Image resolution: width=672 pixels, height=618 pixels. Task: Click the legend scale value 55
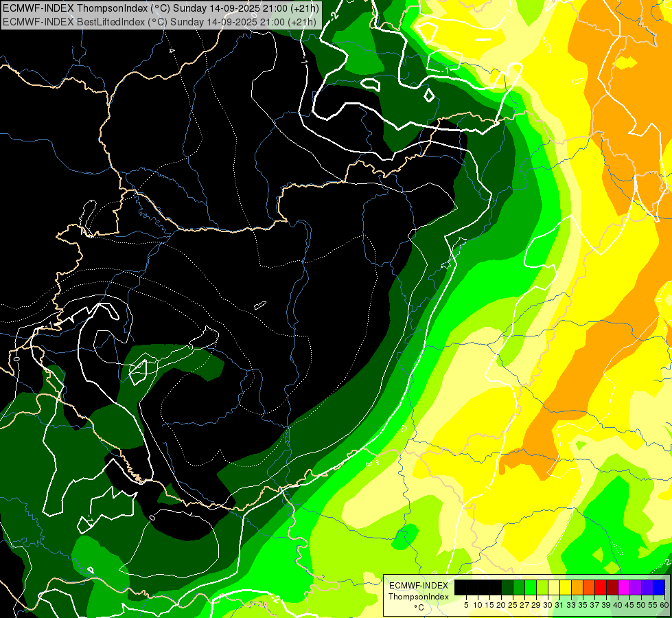pyautogui.click(x=652, y=605)
